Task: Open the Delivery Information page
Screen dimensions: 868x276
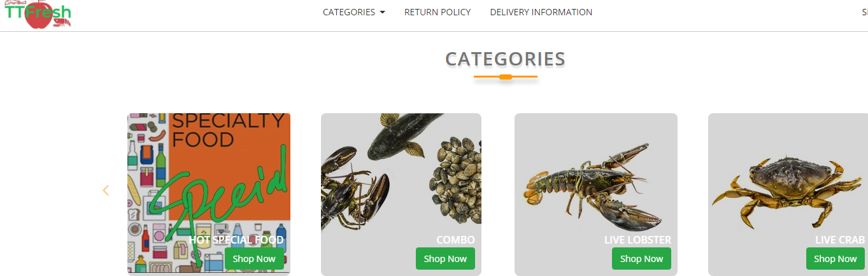Action: 541,12
